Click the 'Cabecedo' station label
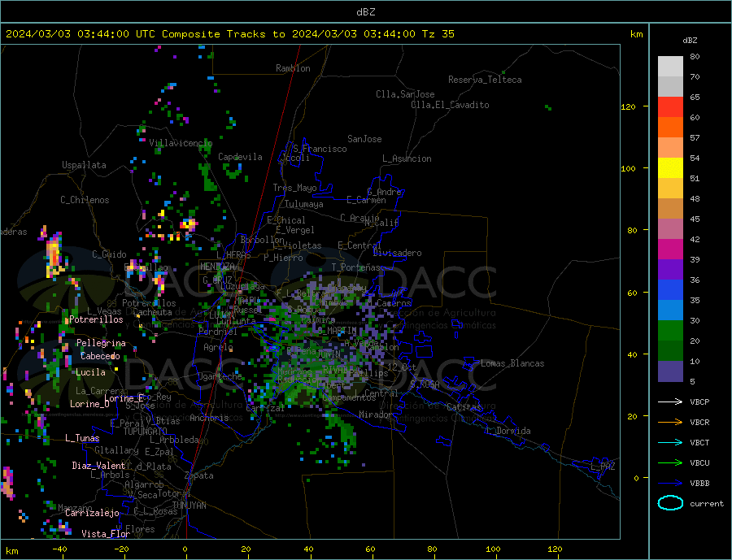This screenshot has width=732, height=560. point(100,356)
